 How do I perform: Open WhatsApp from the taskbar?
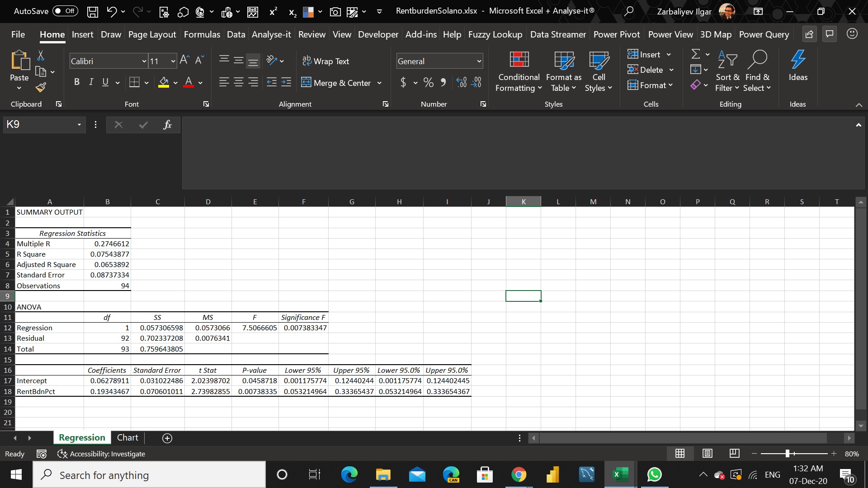pyautogui.click(x=654, y=474)
